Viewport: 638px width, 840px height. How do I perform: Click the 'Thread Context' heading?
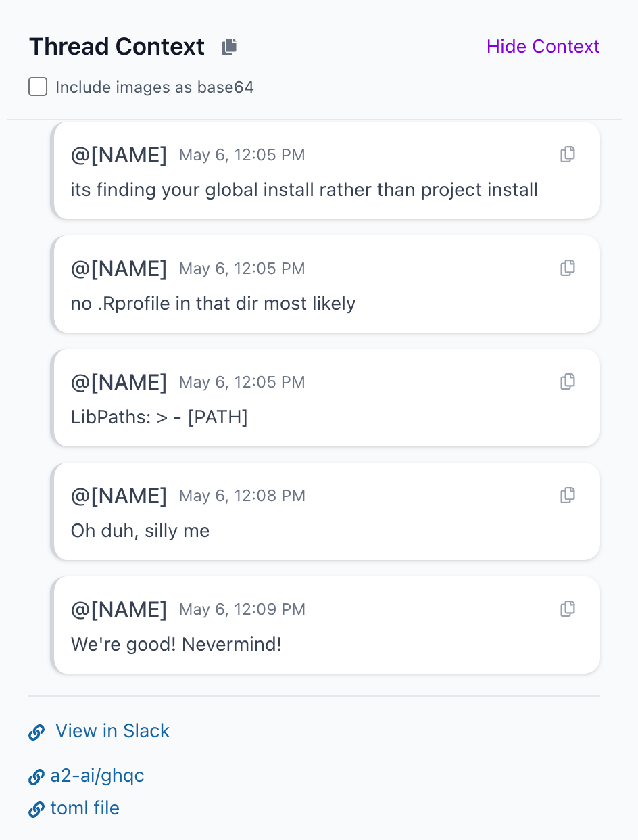(117, 47)
